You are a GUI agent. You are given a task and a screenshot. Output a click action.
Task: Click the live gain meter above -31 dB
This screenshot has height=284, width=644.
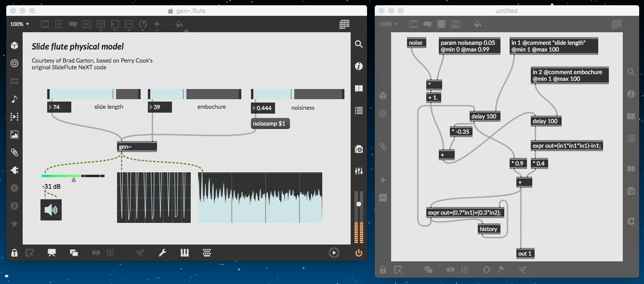73,177
